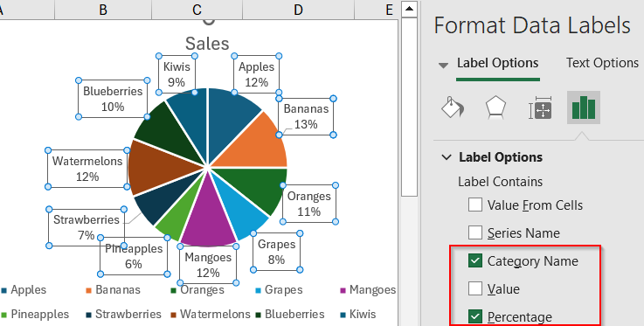Select column C header
The height and width of the screenshot is (326, 644).
pos(197,10)
